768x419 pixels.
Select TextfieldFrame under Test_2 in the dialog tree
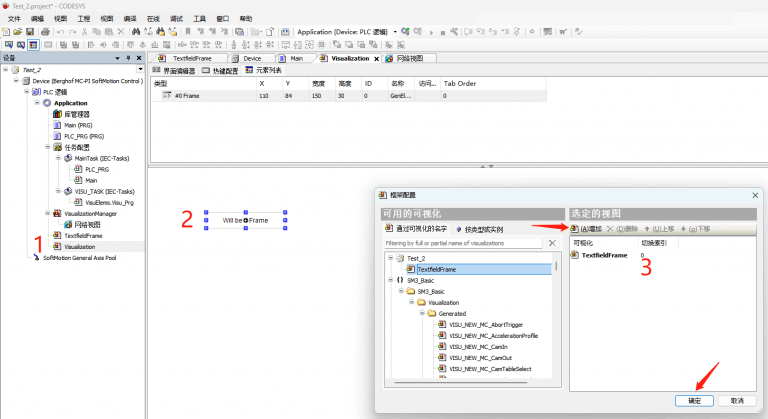[x=437, y=269]
